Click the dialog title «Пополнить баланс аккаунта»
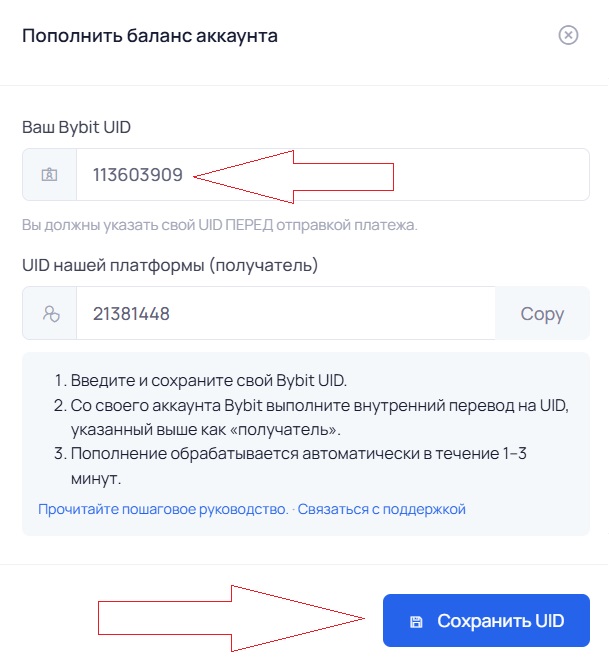 [x=150, y=36]
